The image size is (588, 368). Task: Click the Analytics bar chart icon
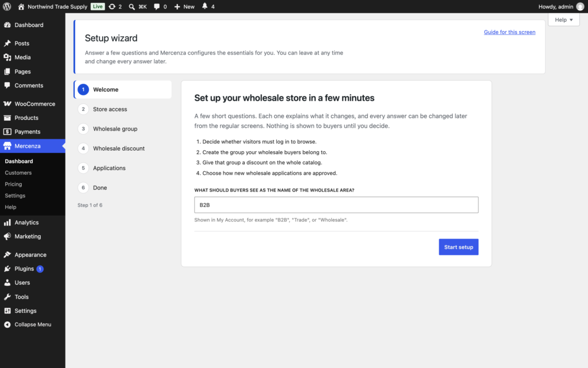point(7,223)
